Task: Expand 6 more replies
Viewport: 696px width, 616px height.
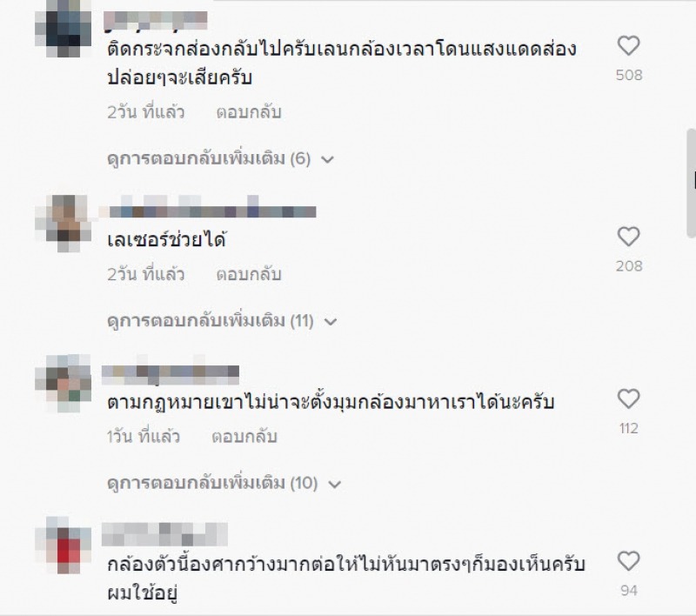Action: pyautogui.click(x=220, y=159)
